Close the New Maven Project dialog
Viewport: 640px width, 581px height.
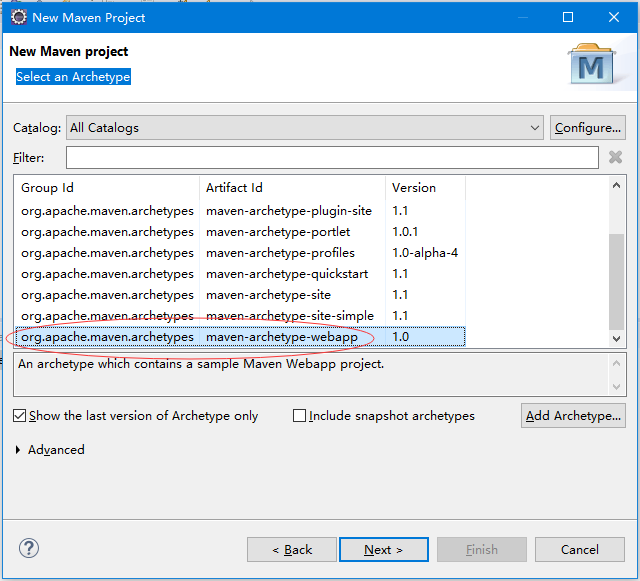[614, 17]
